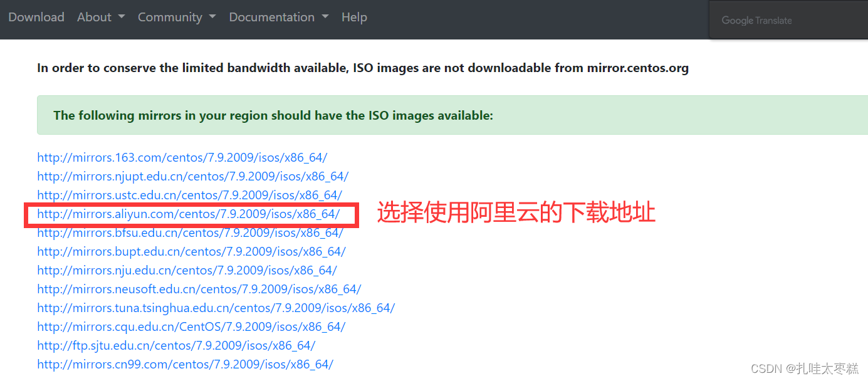868x381 pixels.
Task: Open the Download page in navbar
Action: [36, 17]
